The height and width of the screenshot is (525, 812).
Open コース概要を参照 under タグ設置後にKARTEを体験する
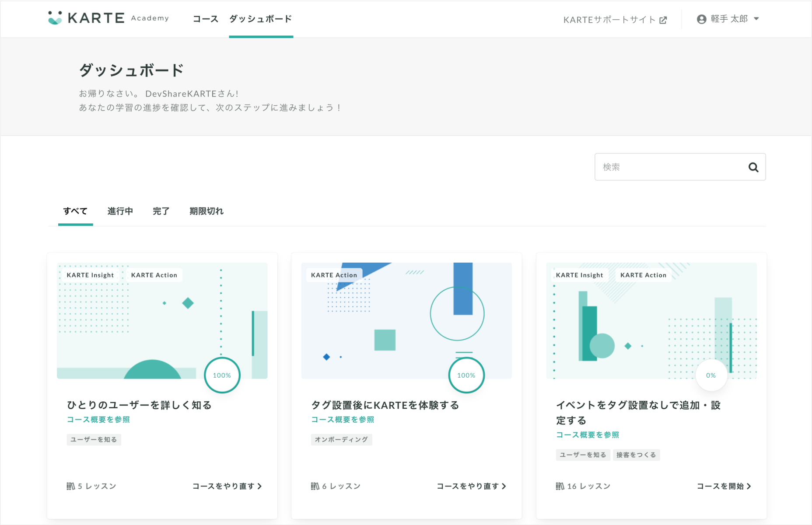click(343, 419)
